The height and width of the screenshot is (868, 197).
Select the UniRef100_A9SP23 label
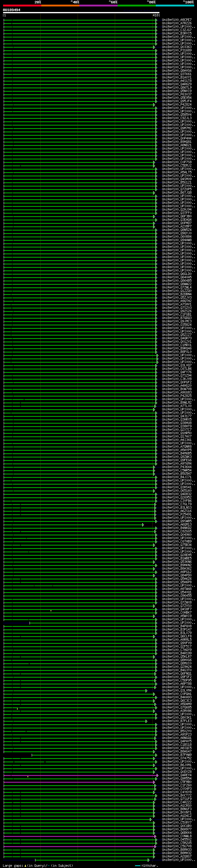click(x=176, y=735)
